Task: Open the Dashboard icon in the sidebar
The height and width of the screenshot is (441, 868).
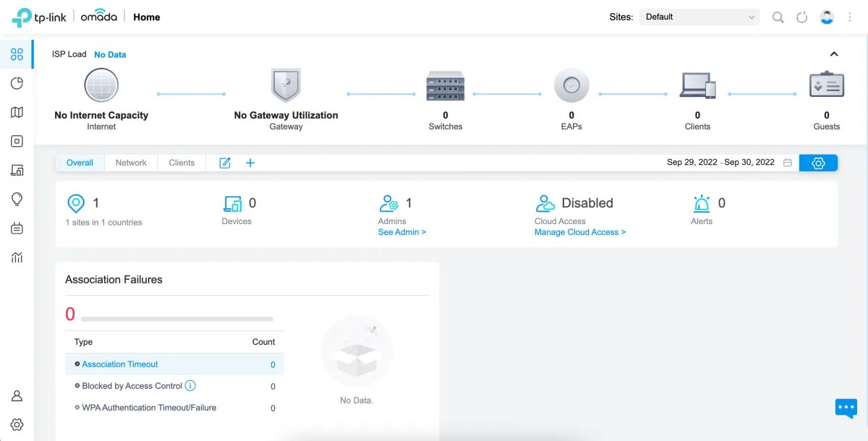Action: 17,54
